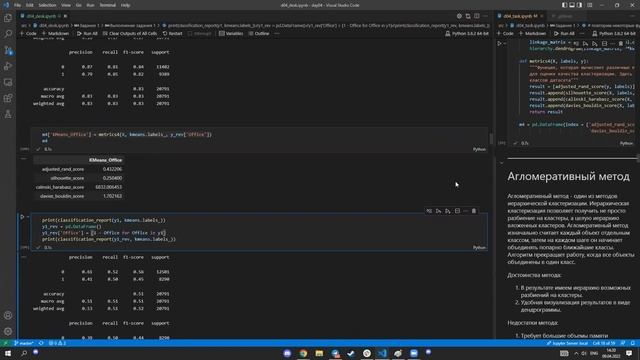Split the selected cell from cell toolbar
The height and width of the screenshot is (360, 640).
457,211
